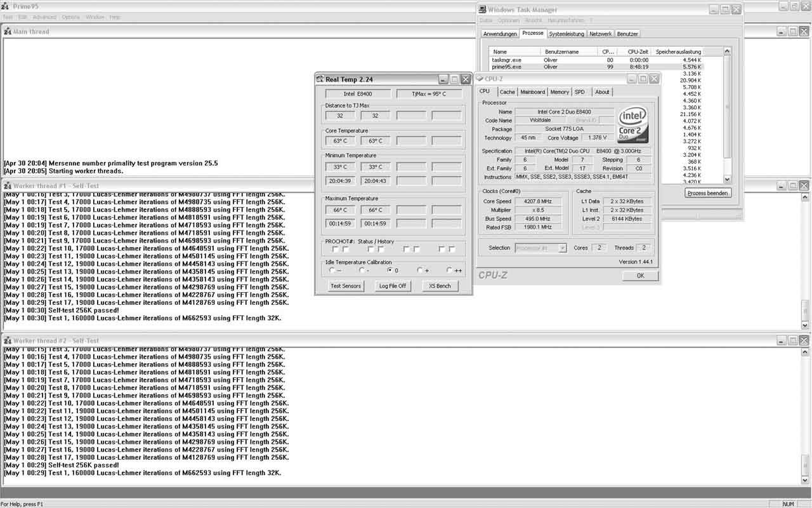The width and height of the screenshot is (812, 508).
Task: Select the single minus calibration radio button
Action: [361, 271]
